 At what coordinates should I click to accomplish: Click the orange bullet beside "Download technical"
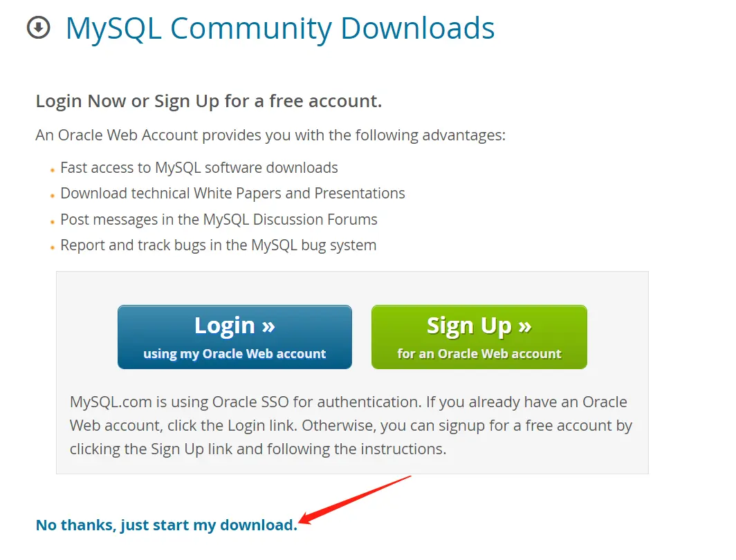tap(53, 196)
